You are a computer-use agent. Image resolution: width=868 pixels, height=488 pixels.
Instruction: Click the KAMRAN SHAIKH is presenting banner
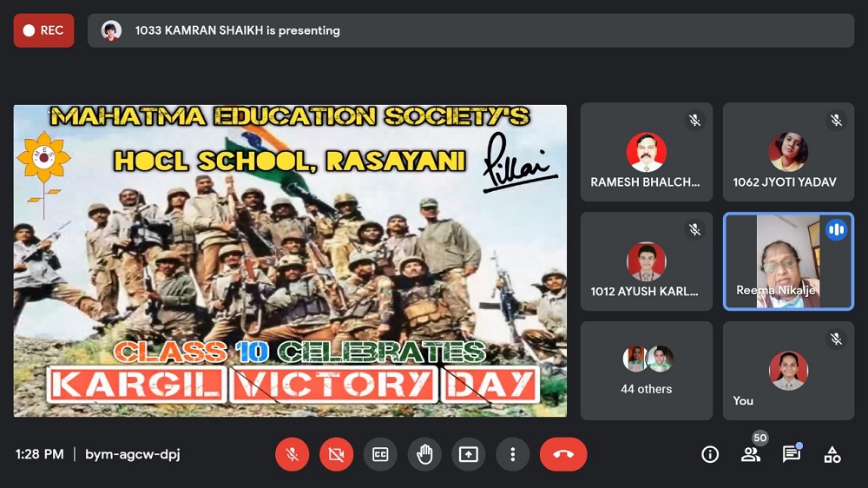click(470, 30)
